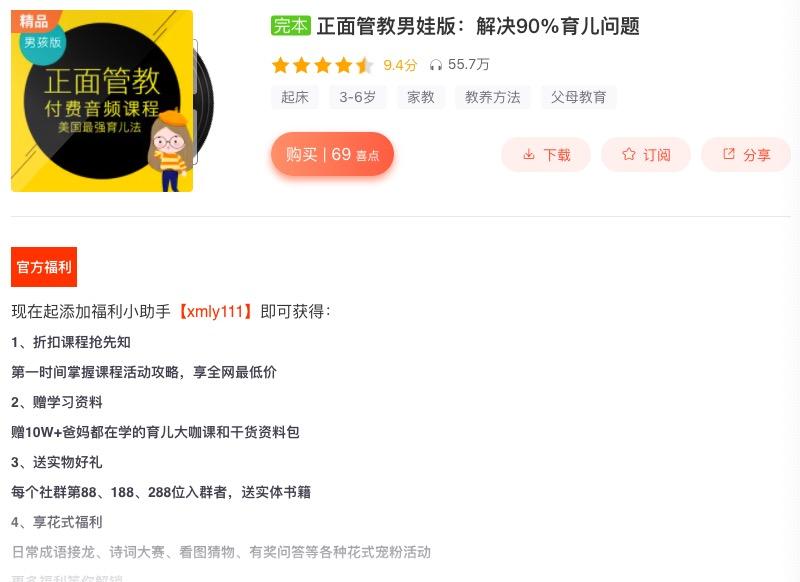Click the 精品 corner badge on cover
The height and width of the screenshot is (582, 800).
click(34, 21)
